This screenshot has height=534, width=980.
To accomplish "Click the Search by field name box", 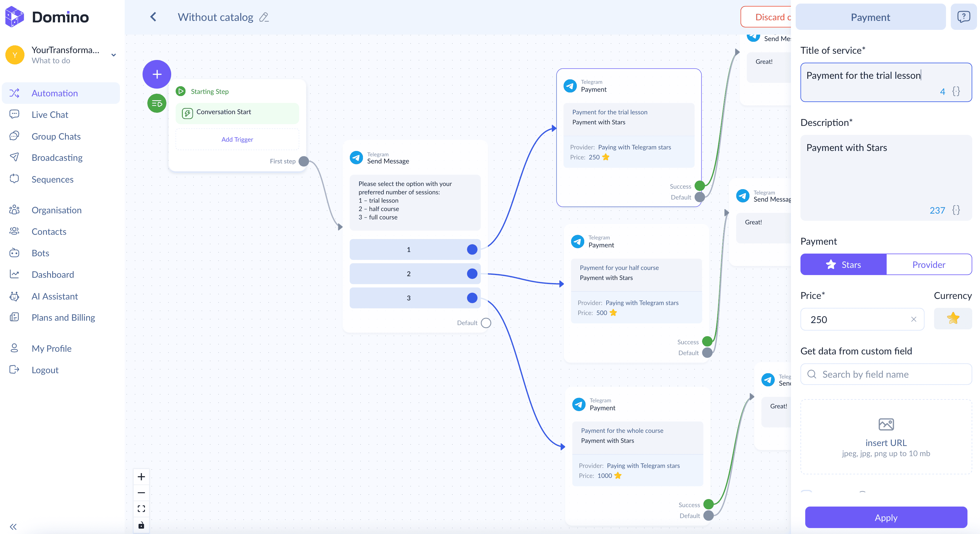I will point(886,374).
